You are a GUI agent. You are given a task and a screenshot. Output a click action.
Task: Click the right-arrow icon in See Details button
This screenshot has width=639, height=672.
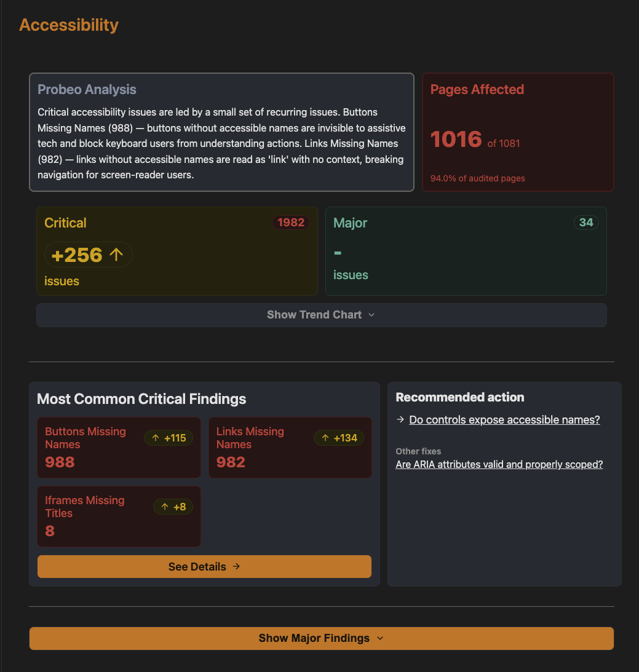coord(236,566)
